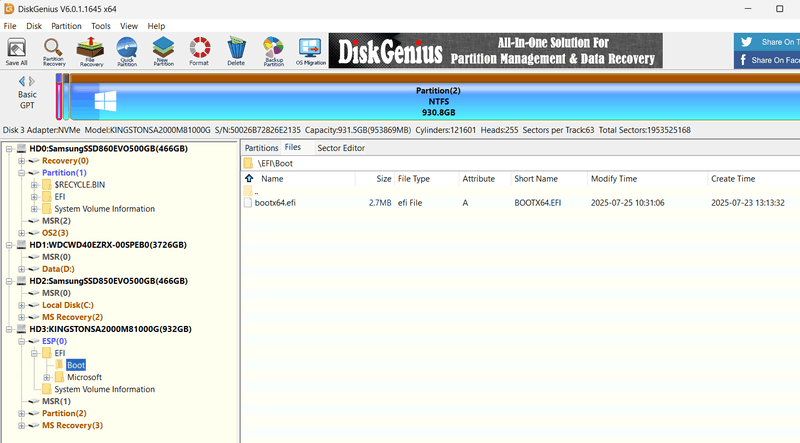Select the EFI folder under Partition(1)
The image size is (800, 443).
coord(60,196)
